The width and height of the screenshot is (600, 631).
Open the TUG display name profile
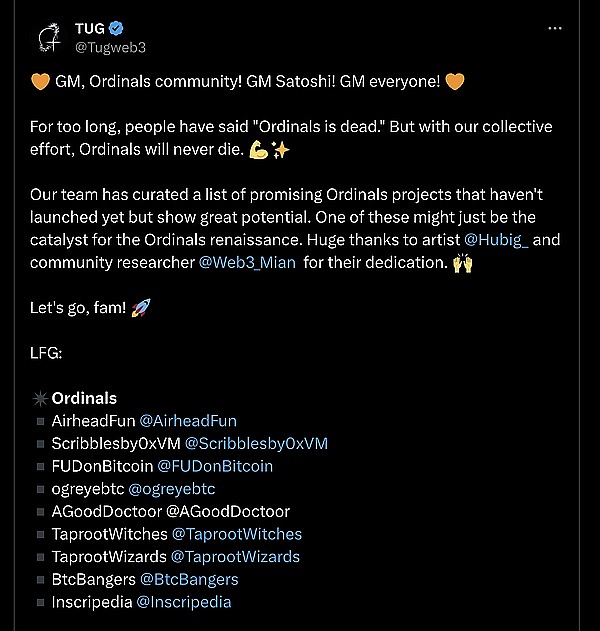click(89, 29)
